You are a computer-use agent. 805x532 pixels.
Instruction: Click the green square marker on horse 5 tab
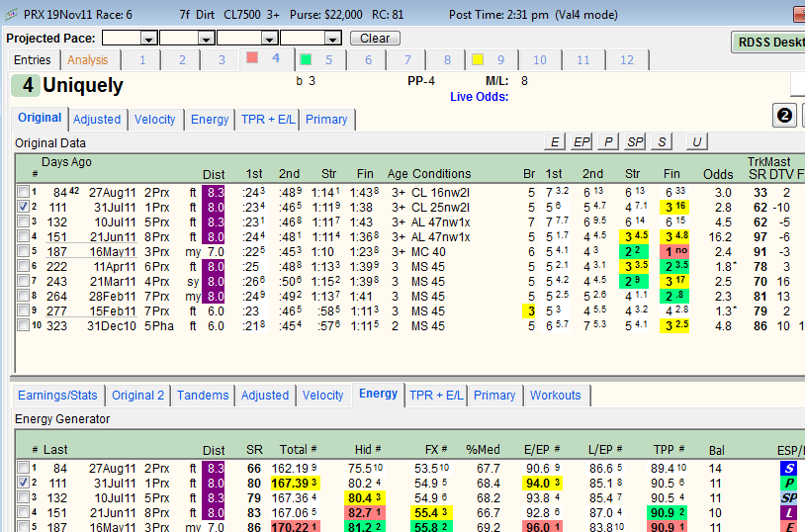[x=306, y=59]
